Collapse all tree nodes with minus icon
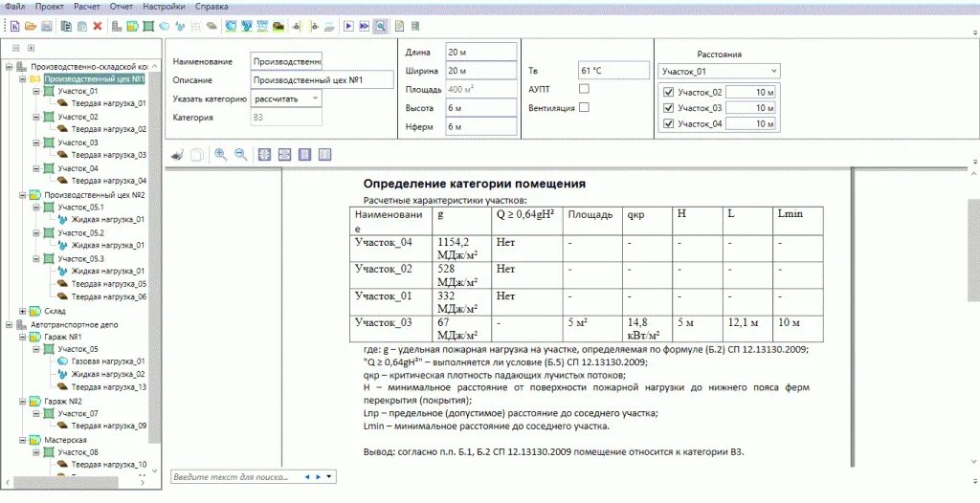This screenshot has width=980, height=503. [15, 48]
